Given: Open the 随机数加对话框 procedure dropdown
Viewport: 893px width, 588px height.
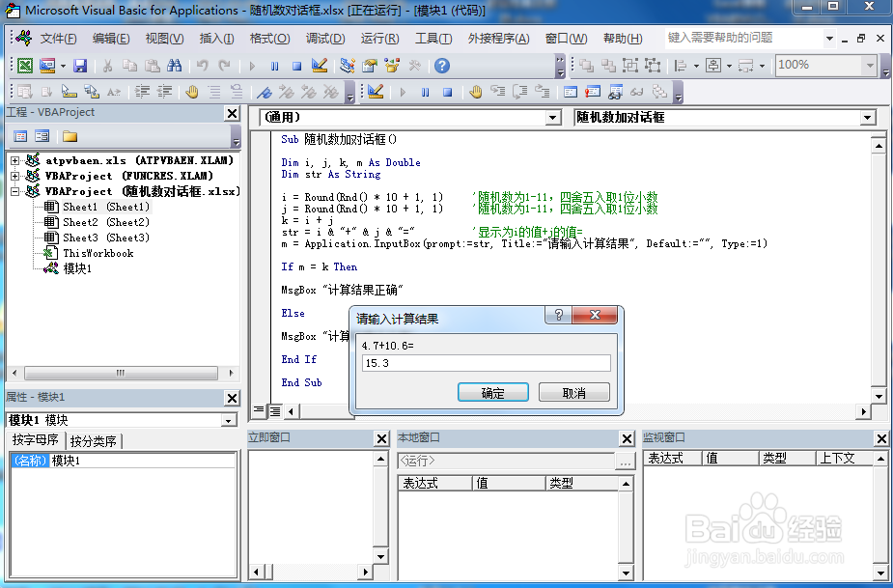Looking at the screenshot, I should pyautogui.click(x=867, y=118).
